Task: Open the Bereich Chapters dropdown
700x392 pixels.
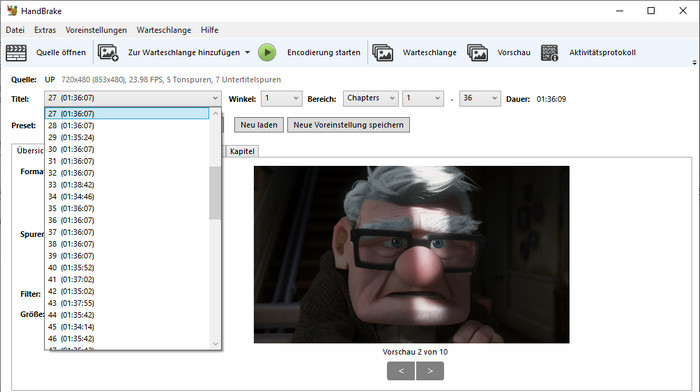Action: point(371,98)
